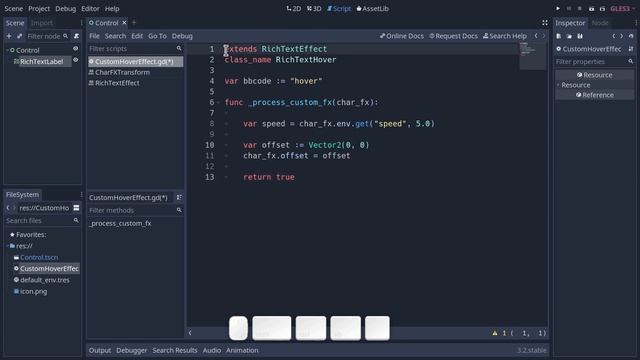Open Online Docs
The width and height of the screenshot is (640, 360).
coord(402,36)
